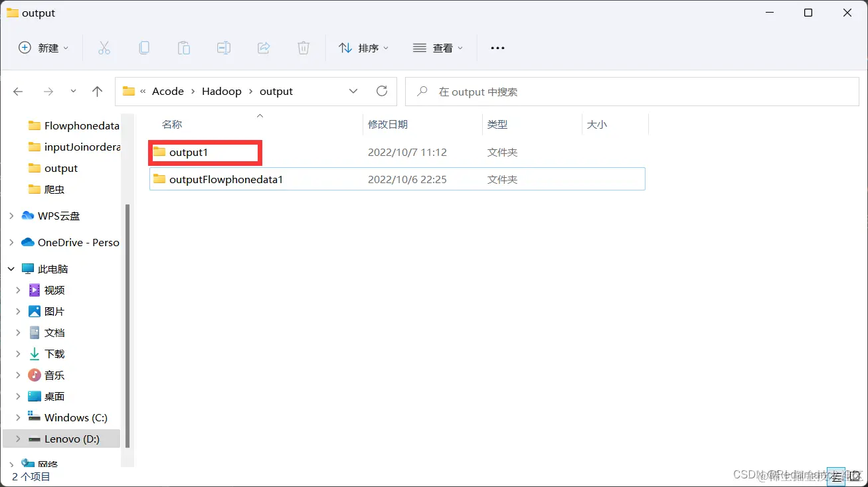Select Lenovo (D:) drive in sidebar
Viewport: 868px width, 487px height.
62,439
